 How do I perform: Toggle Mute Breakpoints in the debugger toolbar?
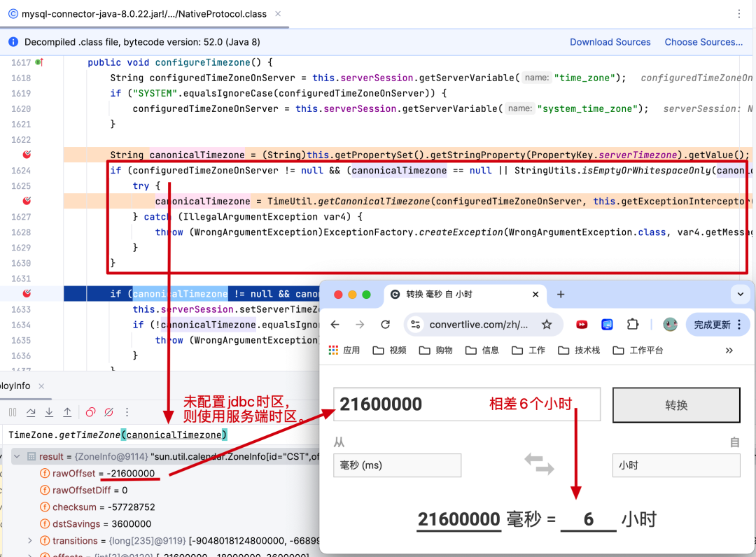109,412
